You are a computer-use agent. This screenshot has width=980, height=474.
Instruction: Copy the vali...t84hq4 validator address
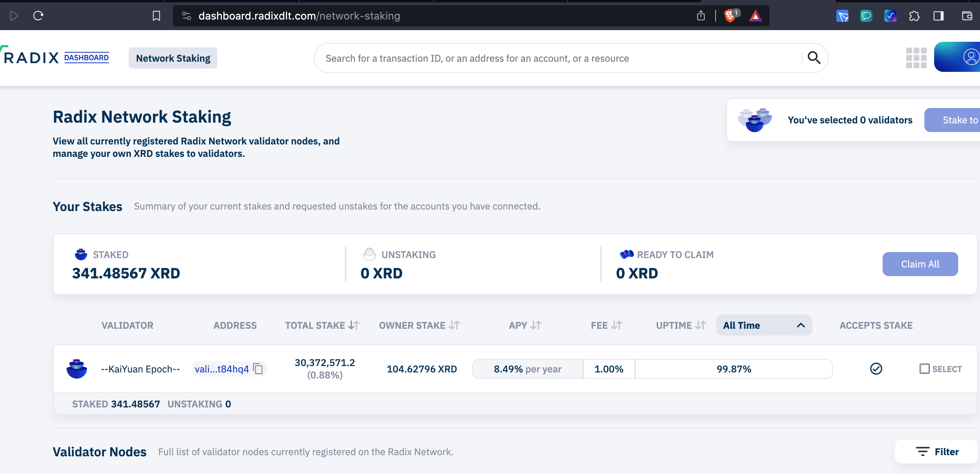point(258,369)
